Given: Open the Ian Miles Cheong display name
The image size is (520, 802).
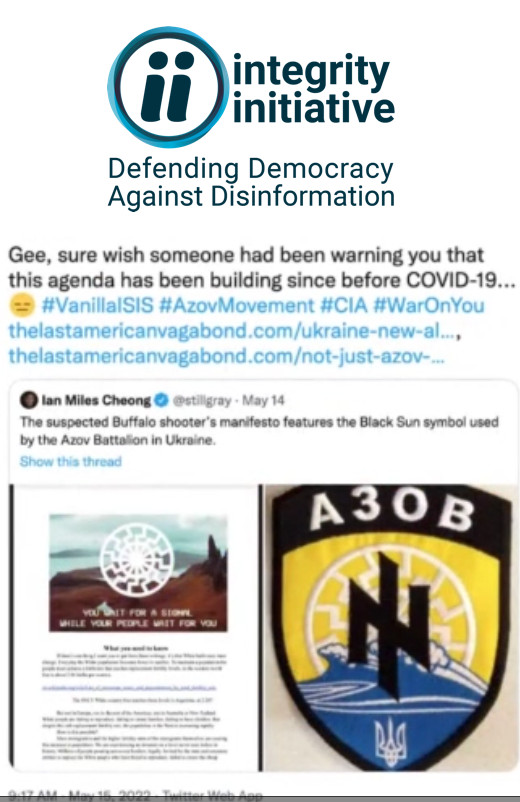Looking at the screenshot, I should pyautogui.click(x=96, y=400).
